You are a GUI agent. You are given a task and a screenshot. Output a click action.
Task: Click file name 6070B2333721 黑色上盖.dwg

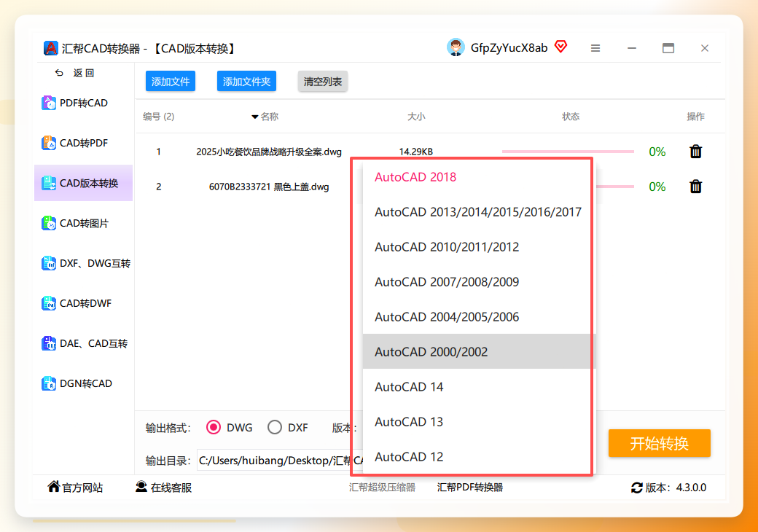pyautogui.click(x=269, y=187)
